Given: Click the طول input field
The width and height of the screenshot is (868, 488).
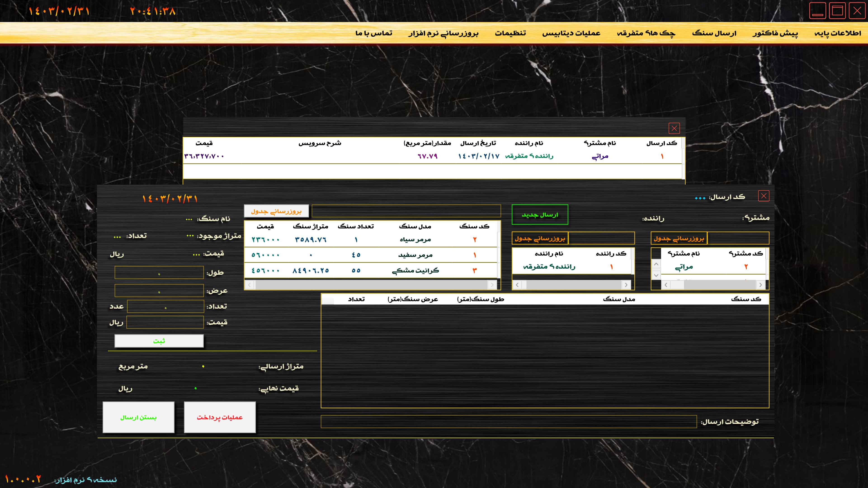Looking at the screenshot, I should (159, 272).
